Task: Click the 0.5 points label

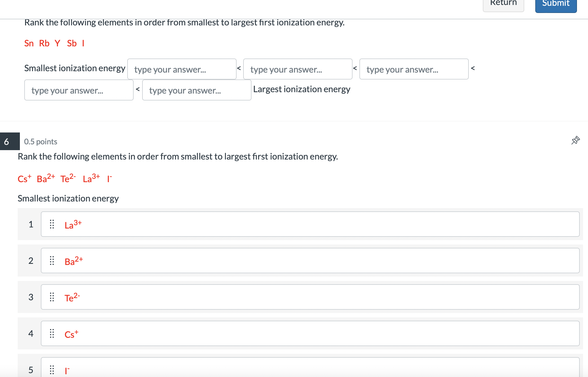Action: click(x=41, y=142)
